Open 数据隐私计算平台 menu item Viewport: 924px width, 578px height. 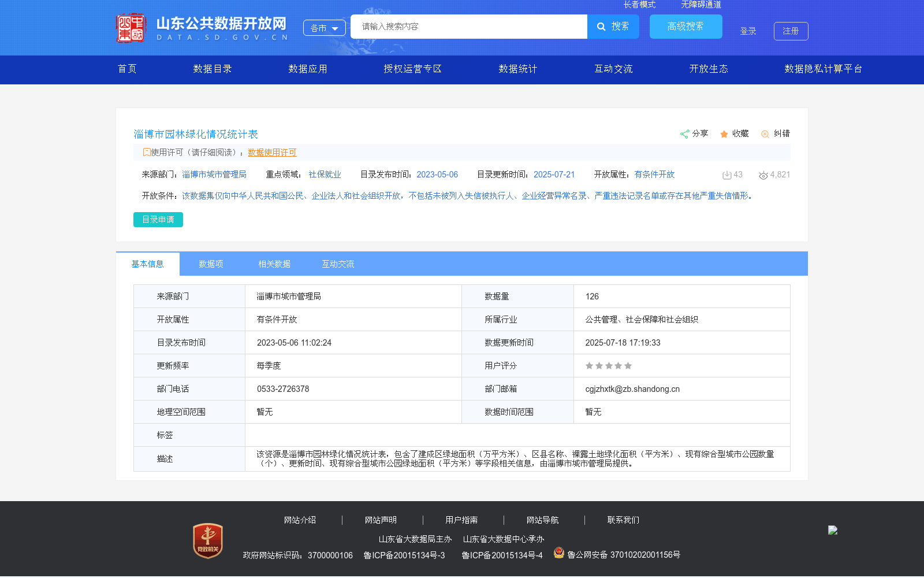pos(824,69)
